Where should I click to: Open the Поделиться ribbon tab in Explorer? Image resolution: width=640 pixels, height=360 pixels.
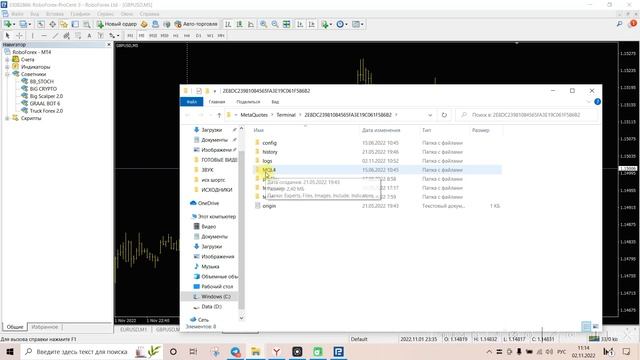tap(248, 102)
